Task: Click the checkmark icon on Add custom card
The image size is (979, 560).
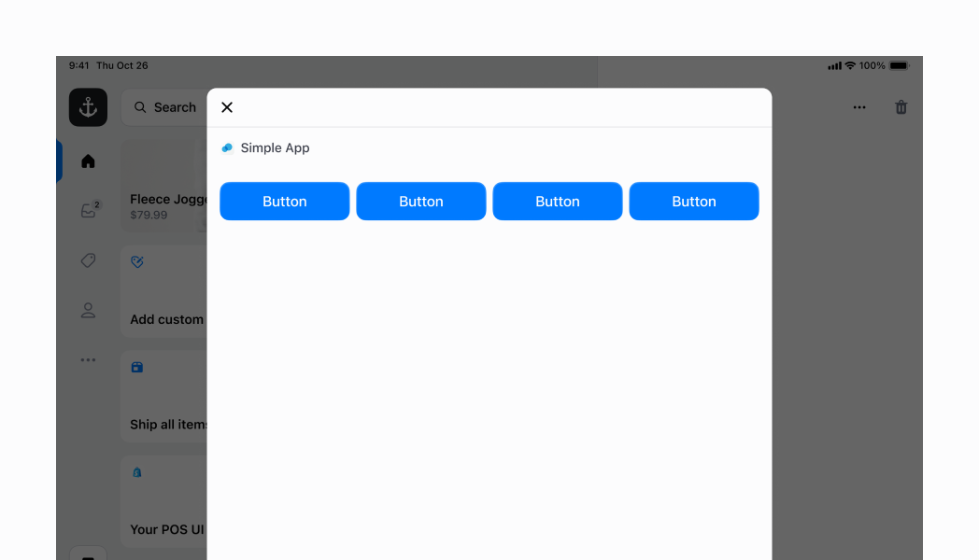Action: (x=137, y=261)
